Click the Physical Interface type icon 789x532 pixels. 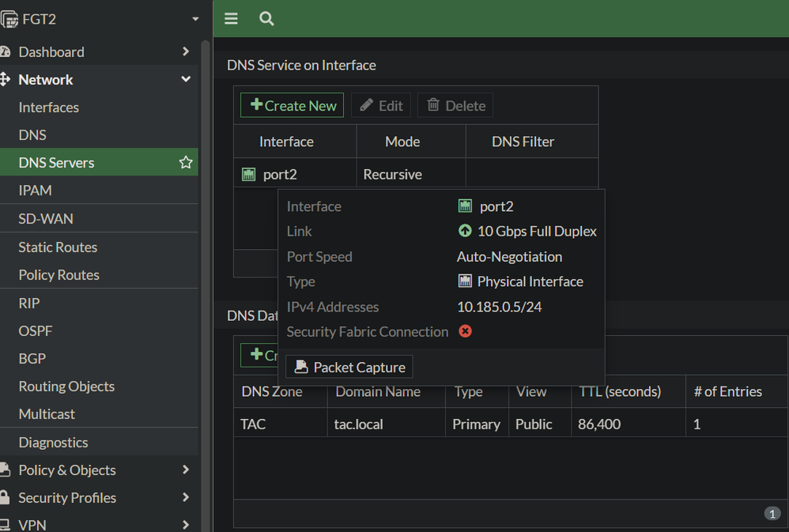[x=465, y=281]
